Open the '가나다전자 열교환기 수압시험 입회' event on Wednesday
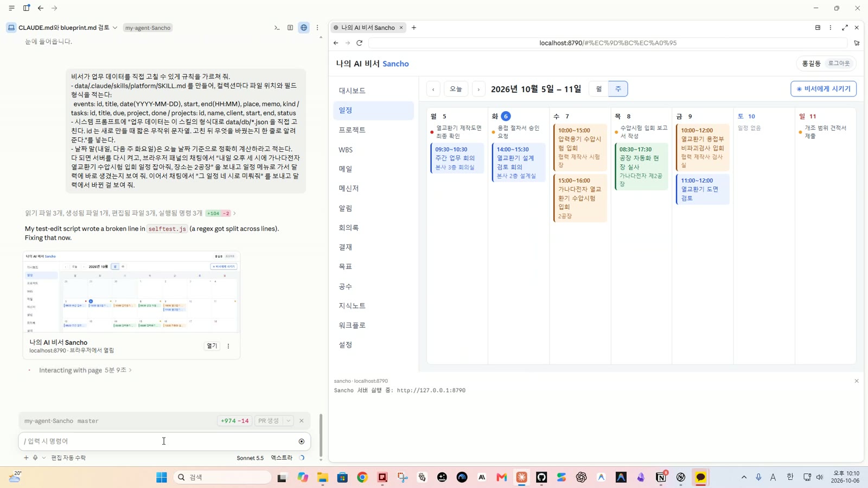The width and height of the screenshot is (868, 488). [579, 198]
